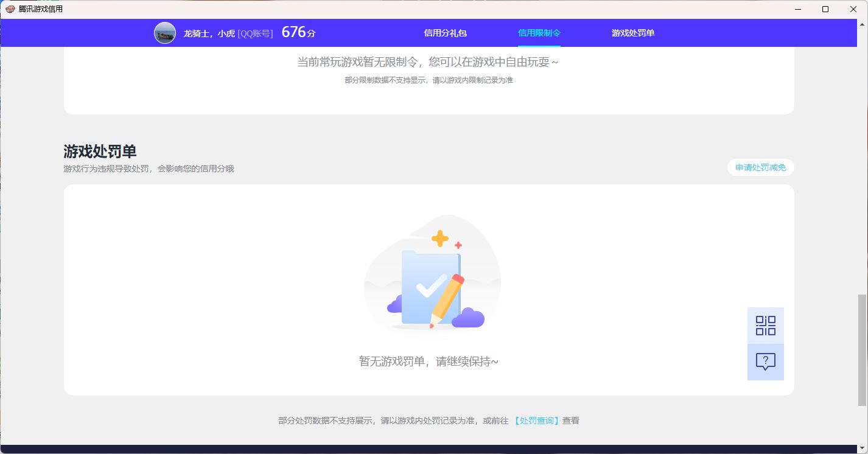The image size is (868, 454).
Task: Click the Tencent app icon in title bar
Action: 10,9
